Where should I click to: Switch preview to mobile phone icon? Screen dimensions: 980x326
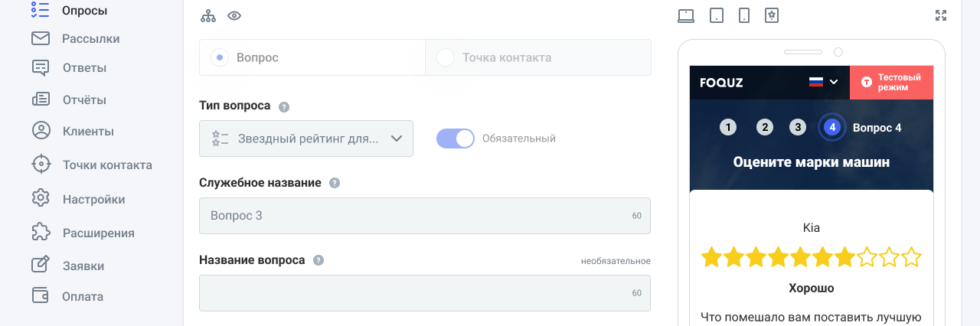coord(743,15)
